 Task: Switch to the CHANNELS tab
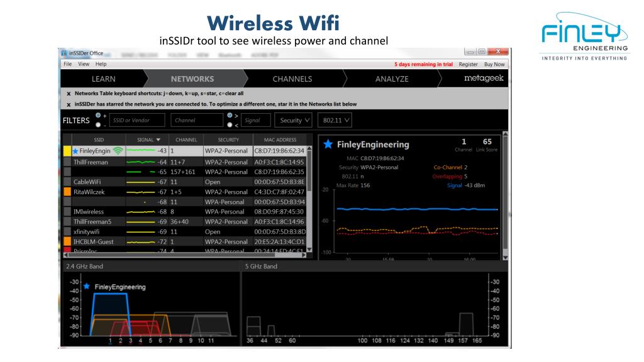(292, 79)
